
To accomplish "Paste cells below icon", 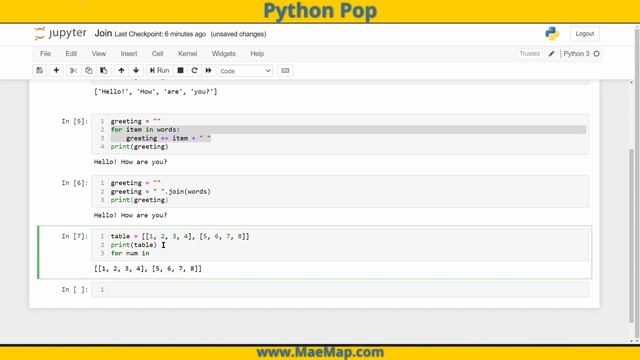I will [104, 71].
